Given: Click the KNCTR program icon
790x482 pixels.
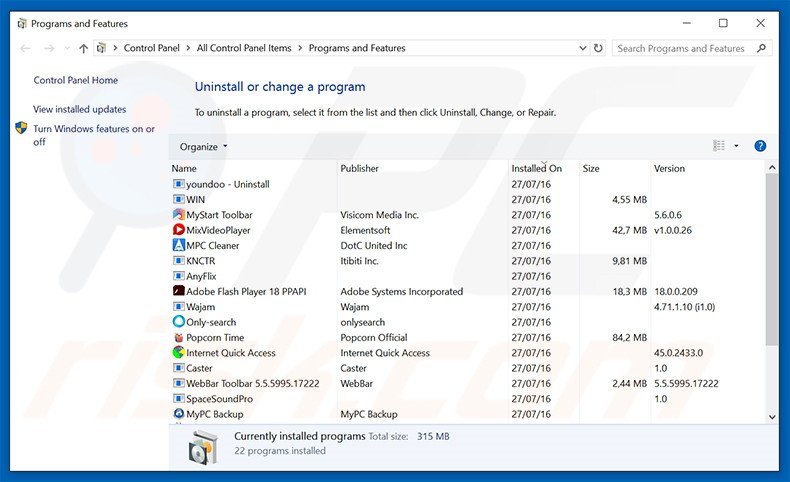Looking at the screenshot, I should (x=178, y=260).
